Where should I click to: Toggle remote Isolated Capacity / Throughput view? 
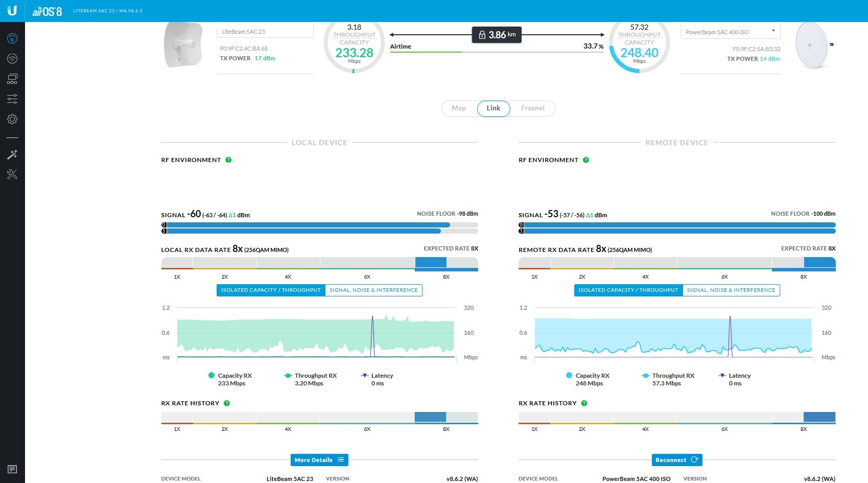(x=628, y=290)
